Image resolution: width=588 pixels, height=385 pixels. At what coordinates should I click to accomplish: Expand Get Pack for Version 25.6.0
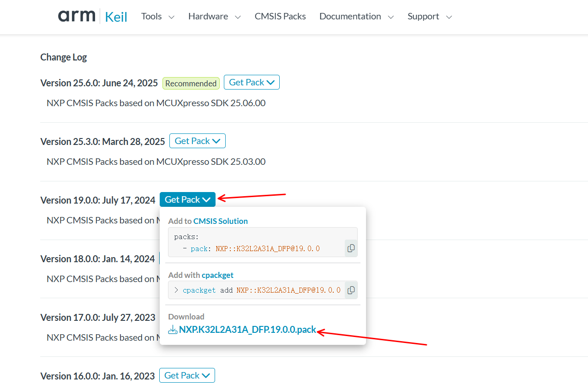tap(252, 82)
